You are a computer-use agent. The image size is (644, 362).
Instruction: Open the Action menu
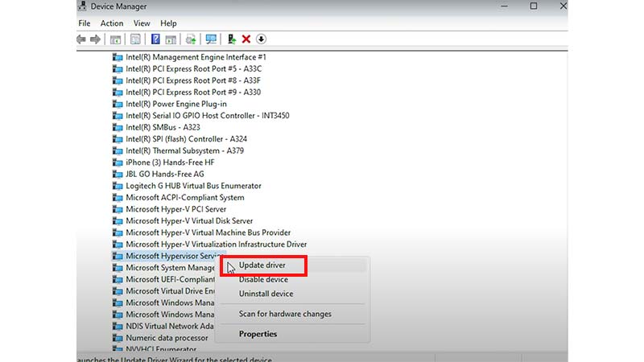[x=112, y=23]
